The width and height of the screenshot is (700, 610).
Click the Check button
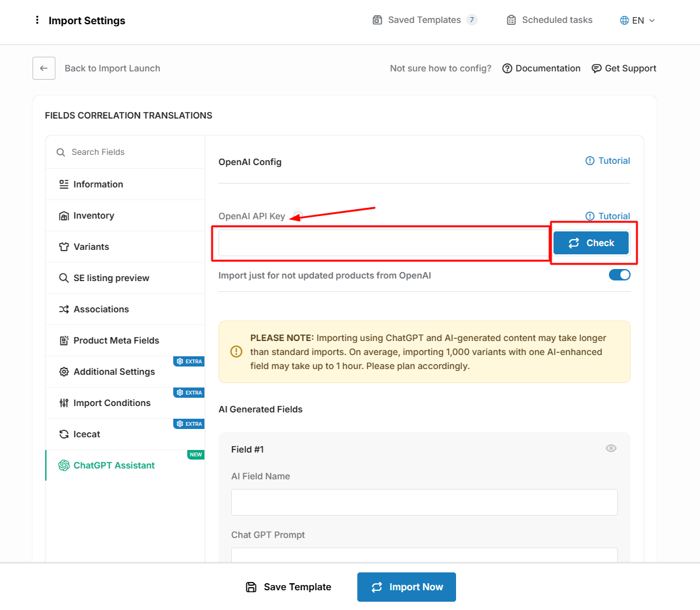tap(591, 243)
